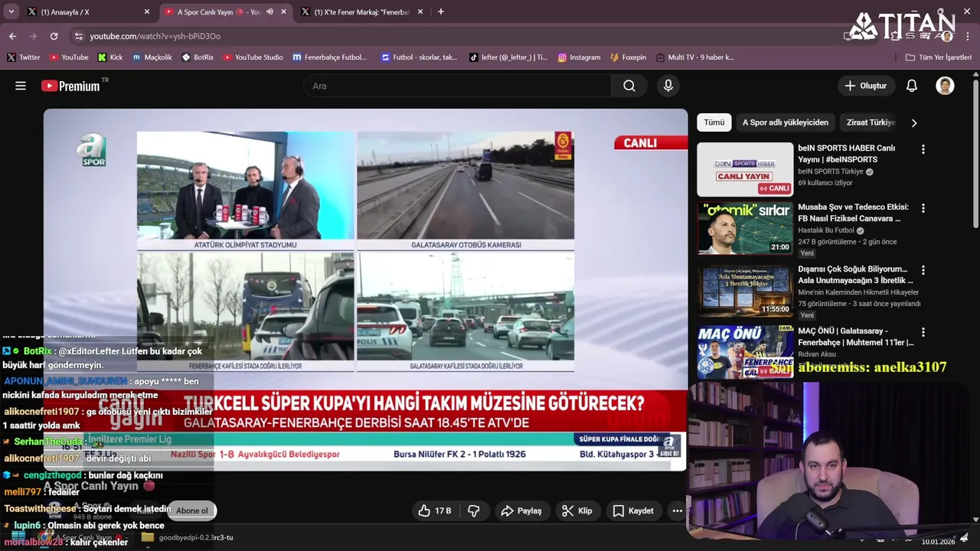Open the YouTube Studio bookmark
The height and width of the screenshot is (551, 980).
252,57
